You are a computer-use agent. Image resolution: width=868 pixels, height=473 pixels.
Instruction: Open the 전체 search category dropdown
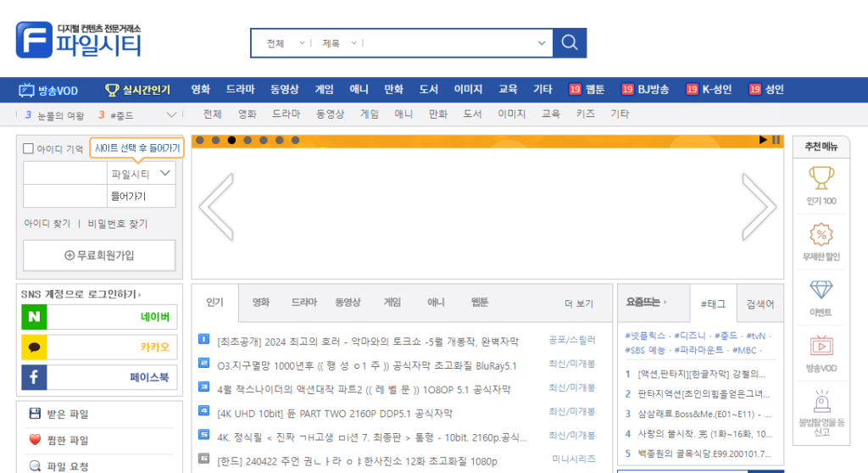[285, 43]
